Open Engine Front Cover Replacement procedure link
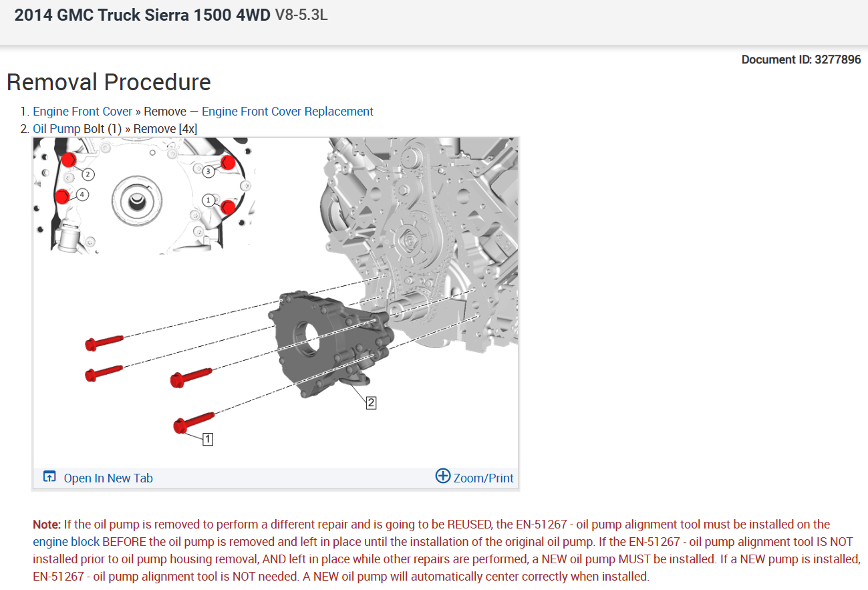868x590 pixels. pyautogui.click(x=287, y=112)
